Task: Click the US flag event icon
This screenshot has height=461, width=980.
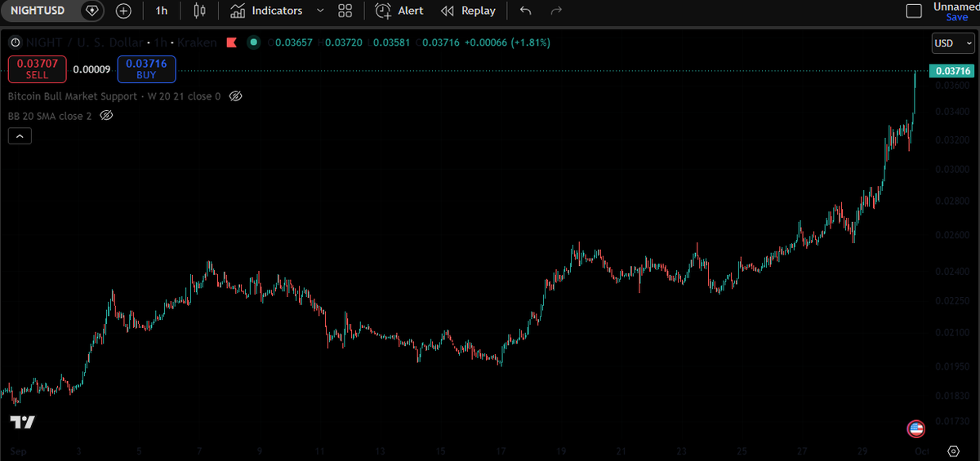Action: (x=915, y=428)
